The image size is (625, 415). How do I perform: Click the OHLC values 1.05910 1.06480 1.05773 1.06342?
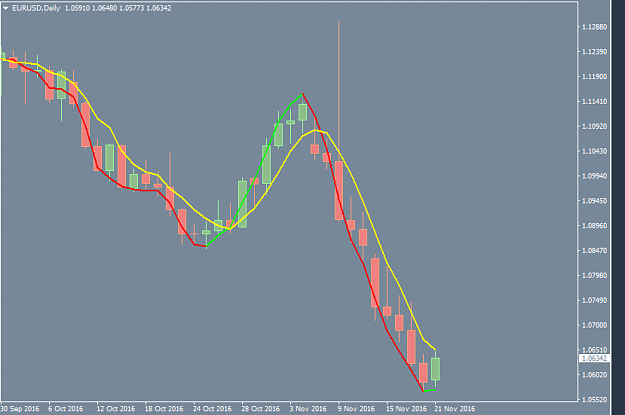pyautogui.click(x=118, y=8)
